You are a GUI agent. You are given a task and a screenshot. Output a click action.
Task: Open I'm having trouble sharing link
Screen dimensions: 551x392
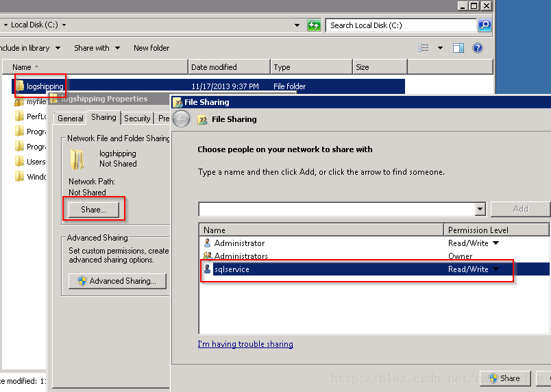(x=245, y=344)
